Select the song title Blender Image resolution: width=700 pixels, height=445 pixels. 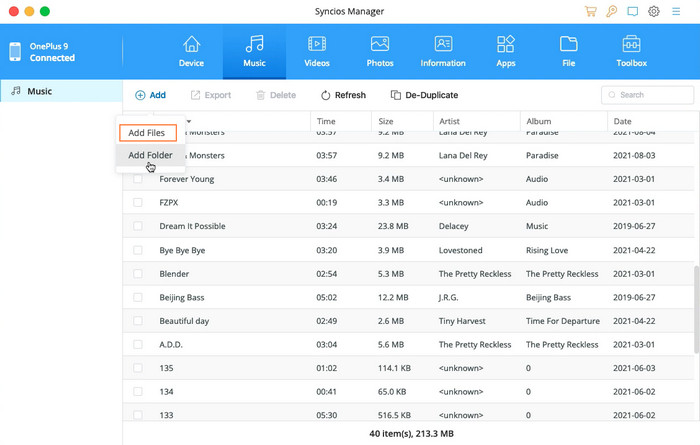click(174, 274)
